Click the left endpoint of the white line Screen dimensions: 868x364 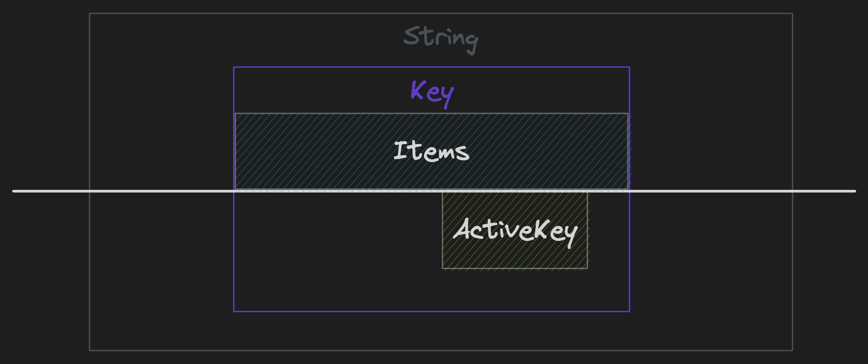point(14,191)
